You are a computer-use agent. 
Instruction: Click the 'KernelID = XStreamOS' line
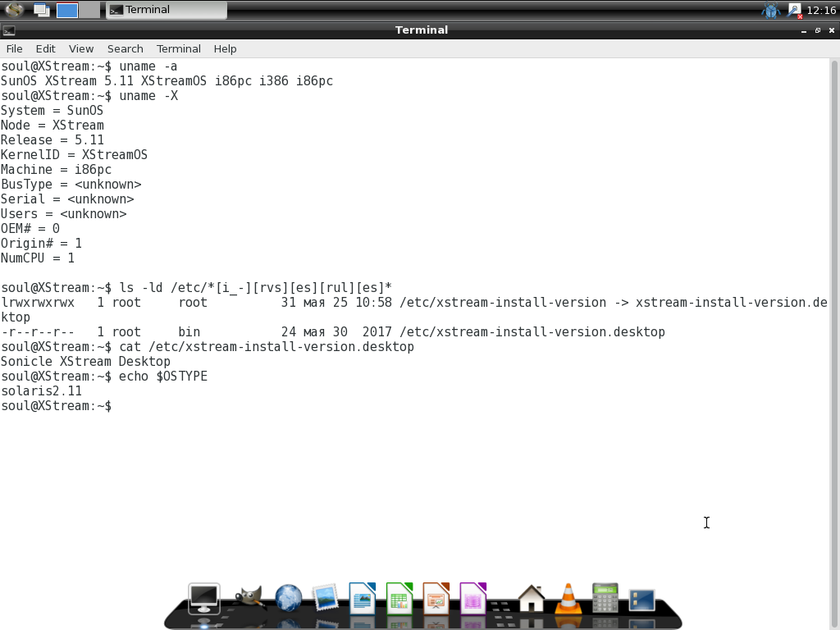point(74,155)
